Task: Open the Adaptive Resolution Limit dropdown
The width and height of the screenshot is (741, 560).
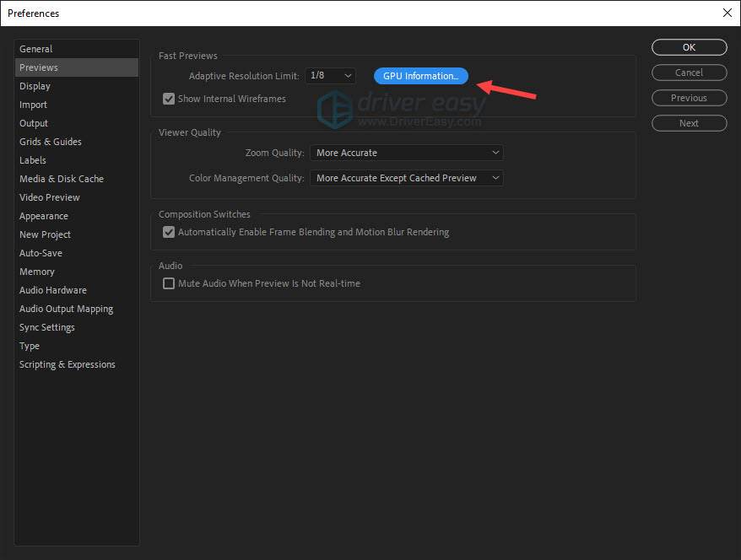Action: [330, 76]
